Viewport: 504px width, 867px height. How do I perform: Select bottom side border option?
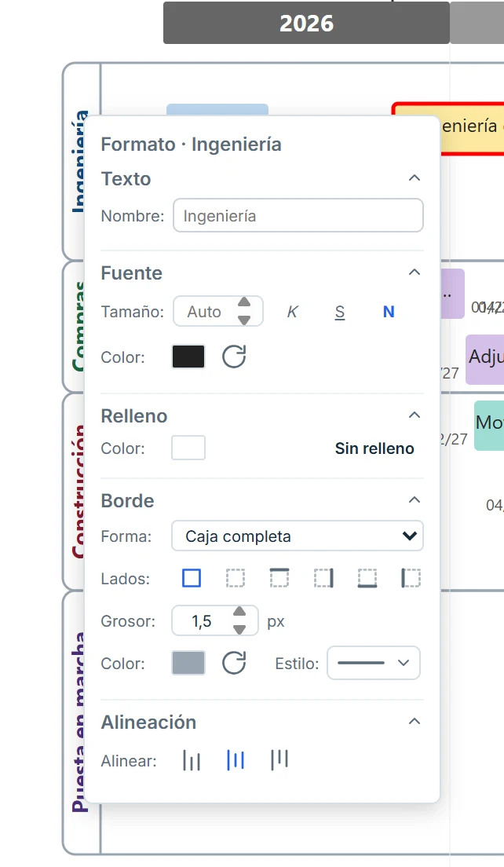click(367, 578)
